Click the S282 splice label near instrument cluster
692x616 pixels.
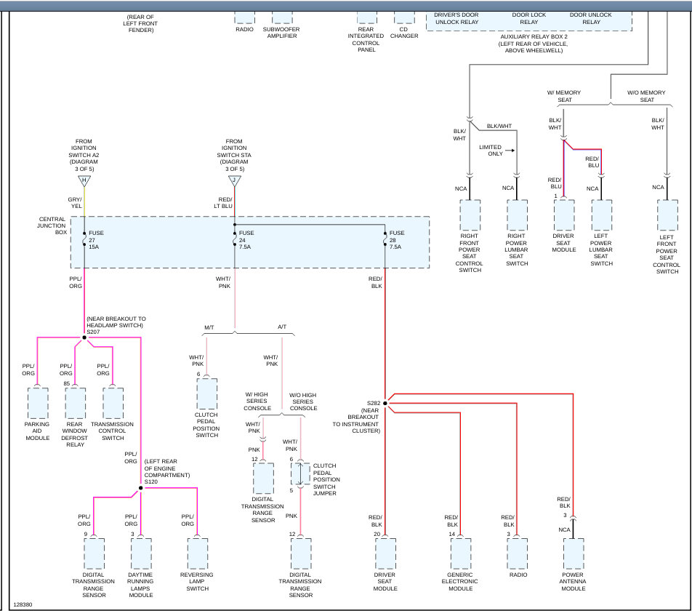tap(374, 403)
